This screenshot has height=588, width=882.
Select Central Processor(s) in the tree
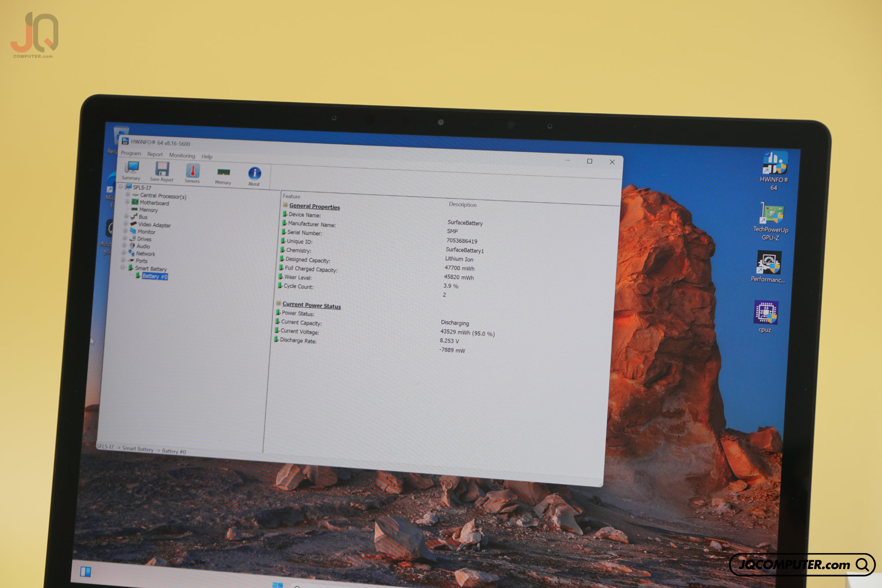click(x=160, y=195)
